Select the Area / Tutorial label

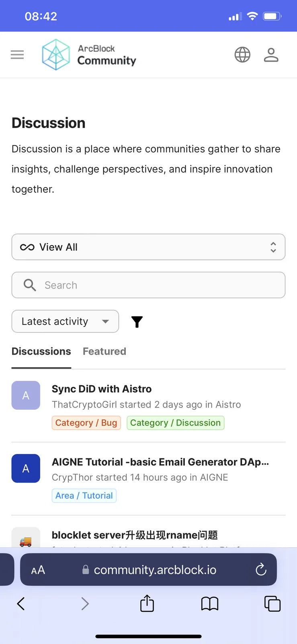(x=84, y=496)
